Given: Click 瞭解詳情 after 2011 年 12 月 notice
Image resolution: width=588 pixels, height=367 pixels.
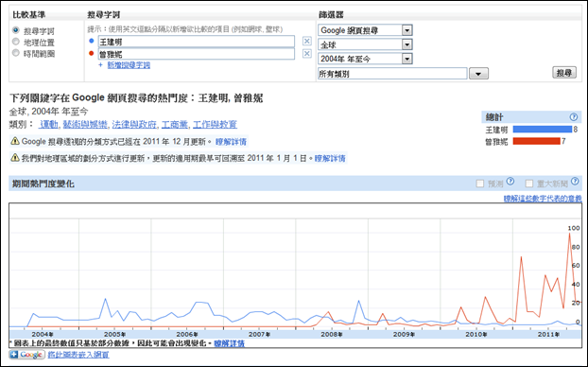Looking at the screenshot, I should click(x=231, y=142).
